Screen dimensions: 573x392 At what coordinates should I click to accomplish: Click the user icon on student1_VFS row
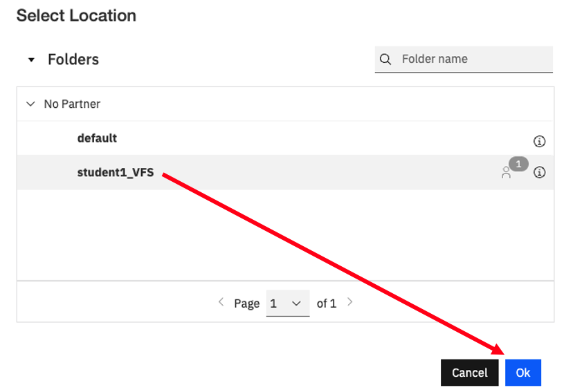(506, 173)
